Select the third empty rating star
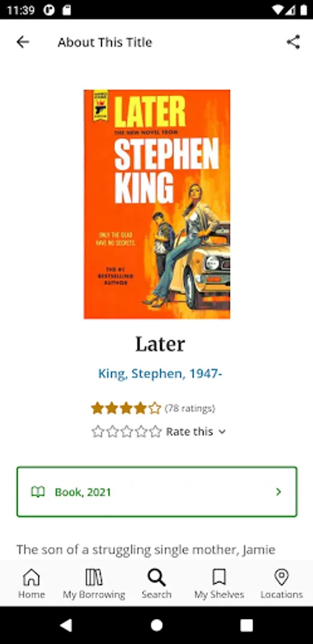Screen dimensions: 313x644 coord(126,431)
